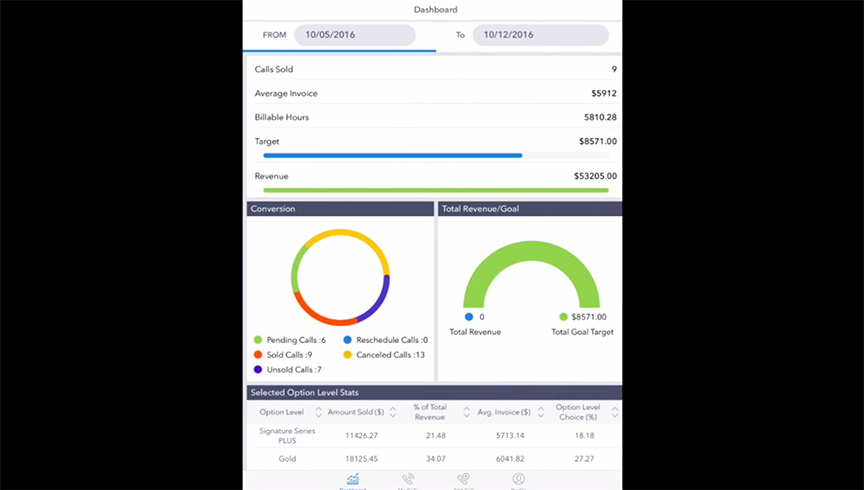Click the blue Target progress bar

(x=392, y=155)
